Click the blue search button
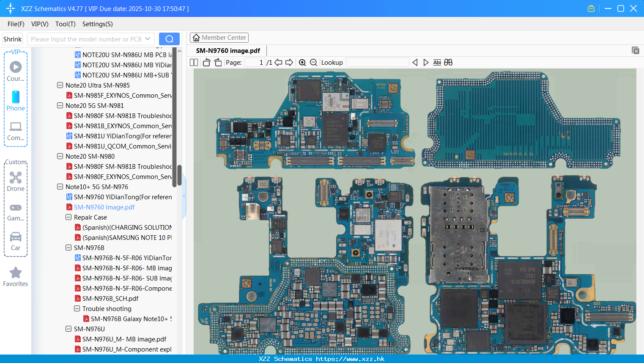 coord(169,39)
